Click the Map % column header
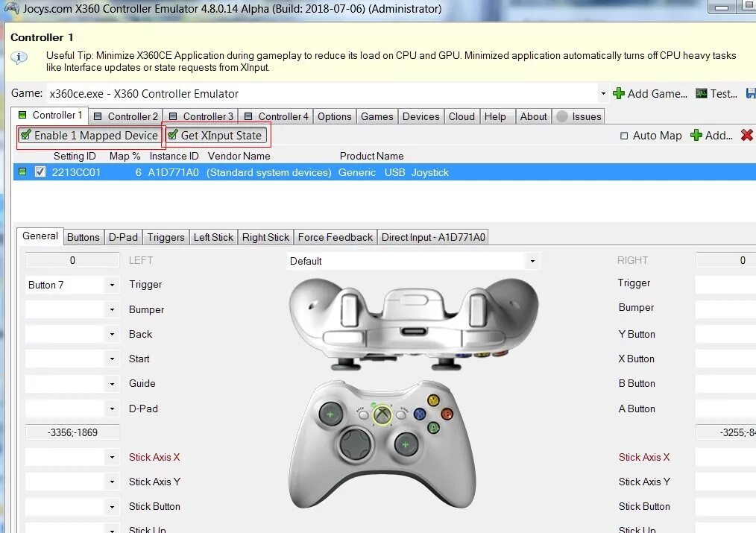This screenshot has height=533, width=756. (125, 156)
